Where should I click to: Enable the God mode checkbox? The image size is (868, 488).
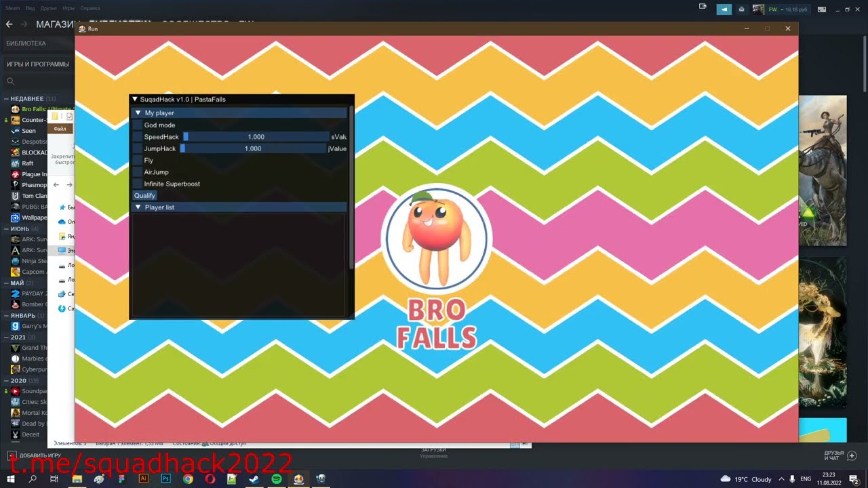click(138, 125)
